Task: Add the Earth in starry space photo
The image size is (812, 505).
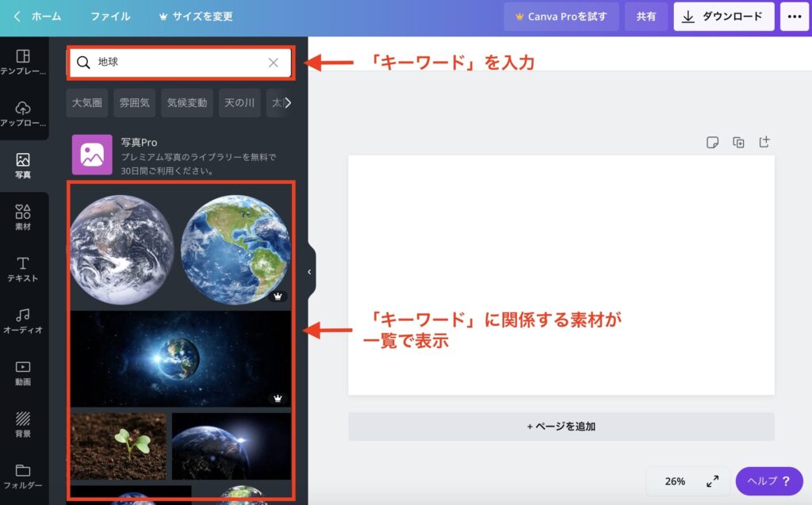Action: click(181, 358)
